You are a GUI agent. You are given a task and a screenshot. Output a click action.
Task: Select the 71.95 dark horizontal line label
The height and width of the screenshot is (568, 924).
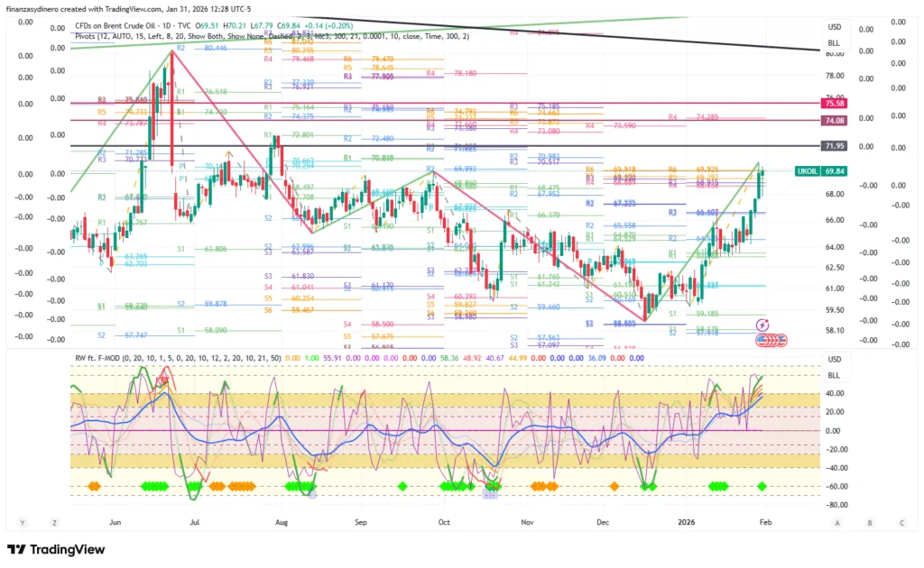coord(834,146)
